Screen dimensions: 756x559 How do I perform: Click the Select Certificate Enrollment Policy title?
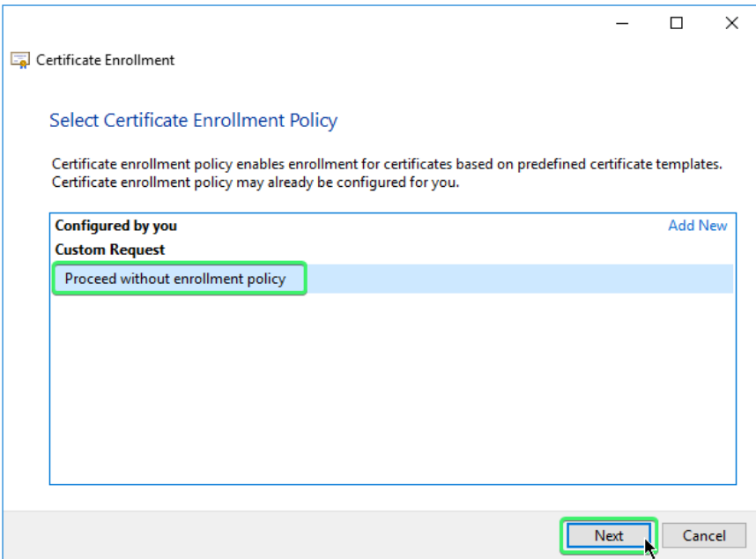pos(193,121)
